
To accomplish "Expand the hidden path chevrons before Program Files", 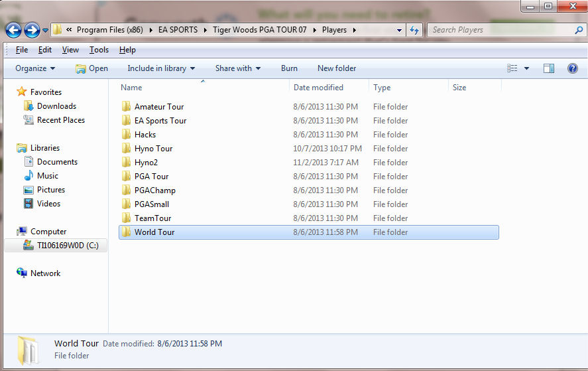I will coord(69,30).
